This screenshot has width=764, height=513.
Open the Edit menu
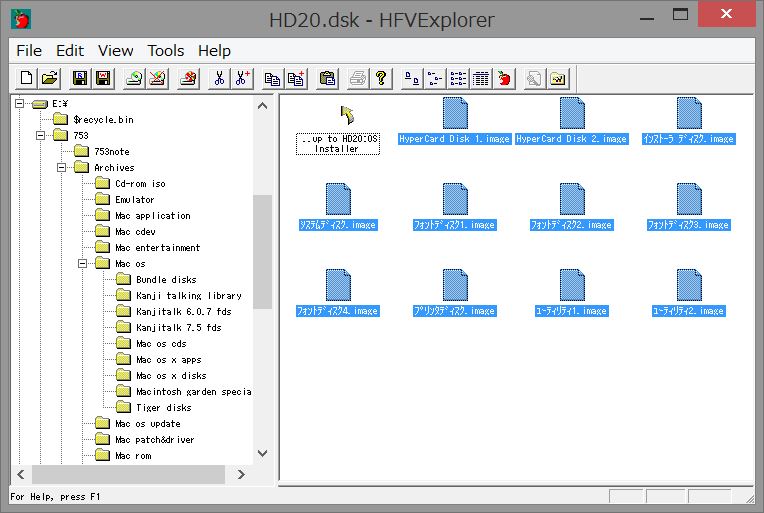coord(70,51)
